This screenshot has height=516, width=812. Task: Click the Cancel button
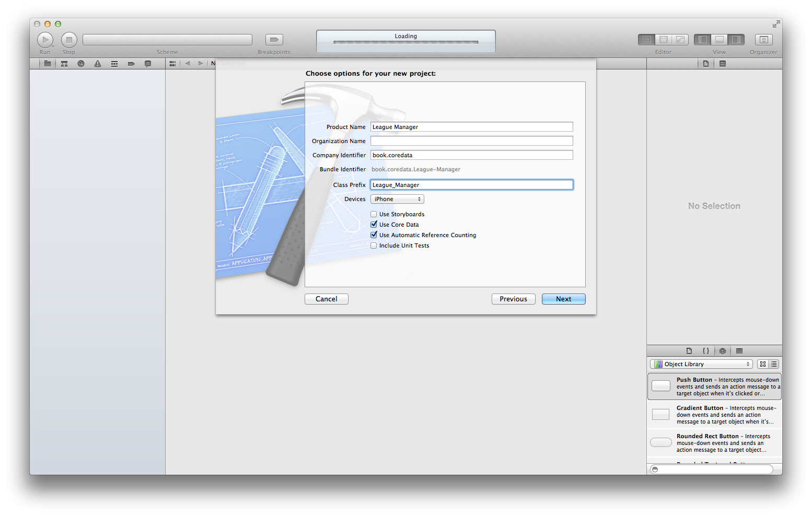[x=327, y=299]
